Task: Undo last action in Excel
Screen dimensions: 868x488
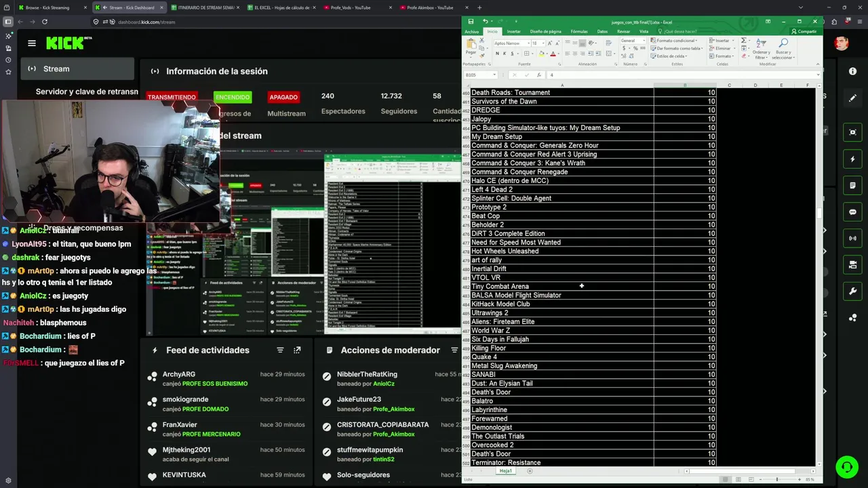Action: [x=486, y=22]
